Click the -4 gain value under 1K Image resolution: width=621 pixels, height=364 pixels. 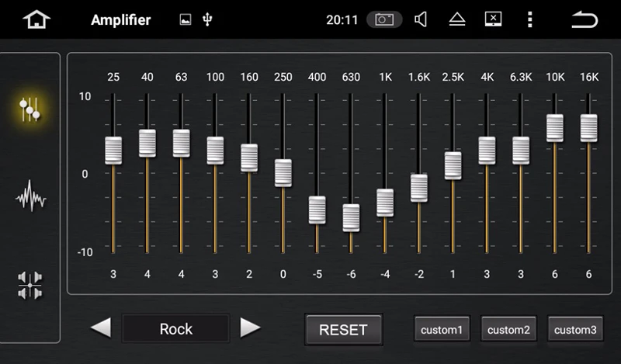385,274
